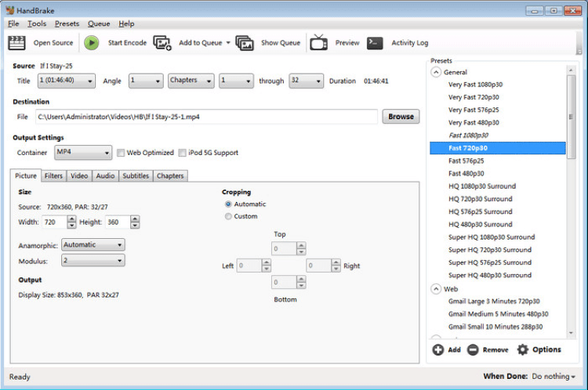This screenshot has height=390, width=588.
Task: Select Fast 1080p30 preset
Action: point(468,135)
